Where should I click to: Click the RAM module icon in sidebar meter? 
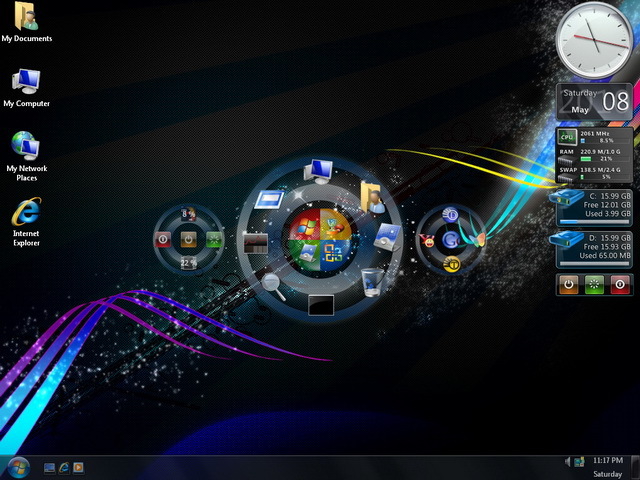coord(567,160)
